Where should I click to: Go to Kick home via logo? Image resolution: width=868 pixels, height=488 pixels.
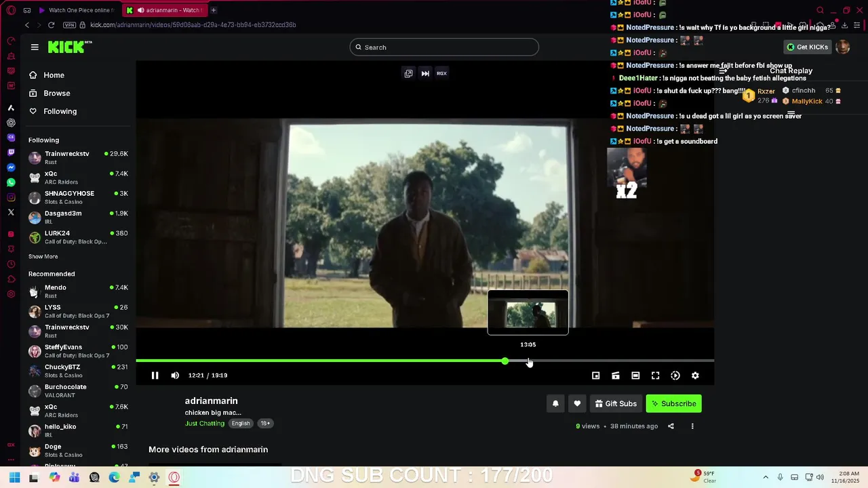[69, 47]
